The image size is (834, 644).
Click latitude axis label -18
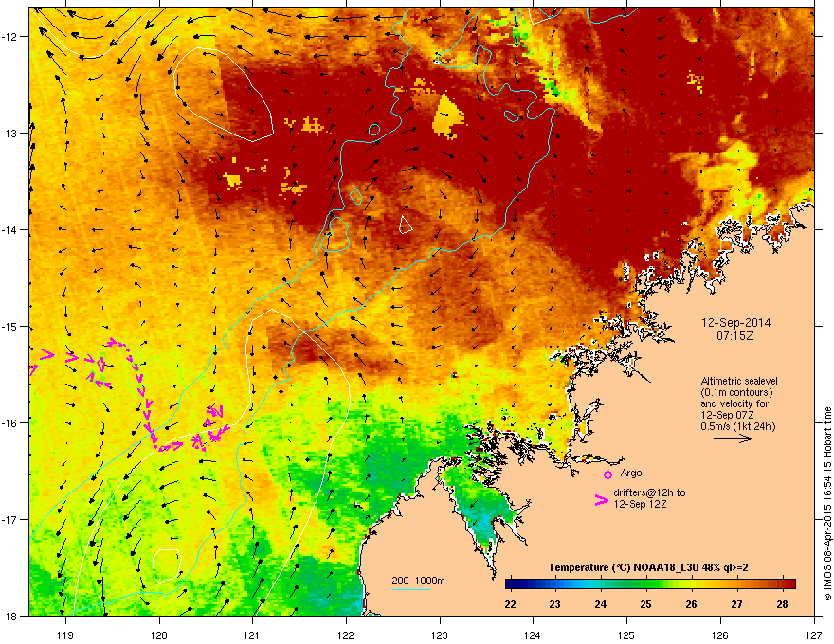pyautogui.click(x=9, y=616)
